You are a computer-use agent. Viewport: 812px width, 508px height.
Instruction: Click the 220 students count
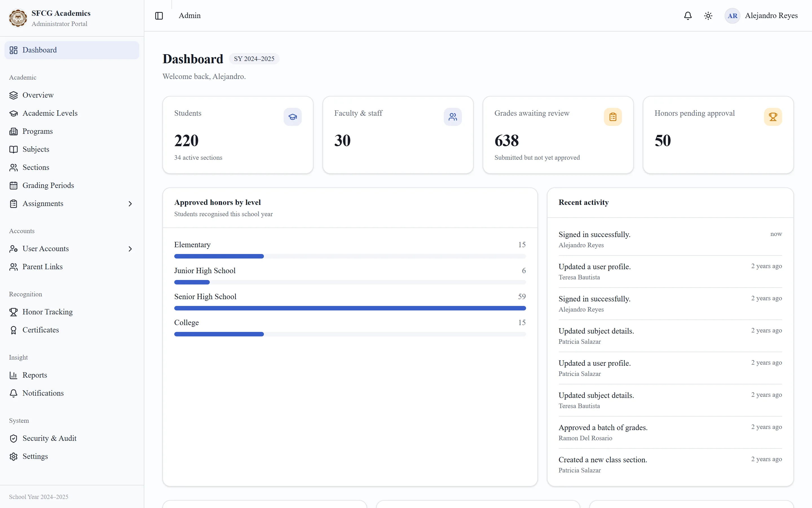pyautogui.click(x=186, y=141)
